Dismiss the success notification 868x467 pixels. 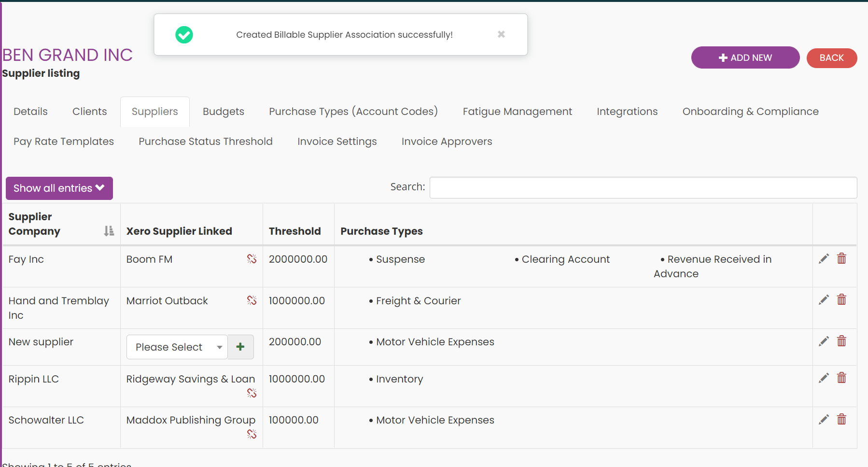(x=501, y=34)
